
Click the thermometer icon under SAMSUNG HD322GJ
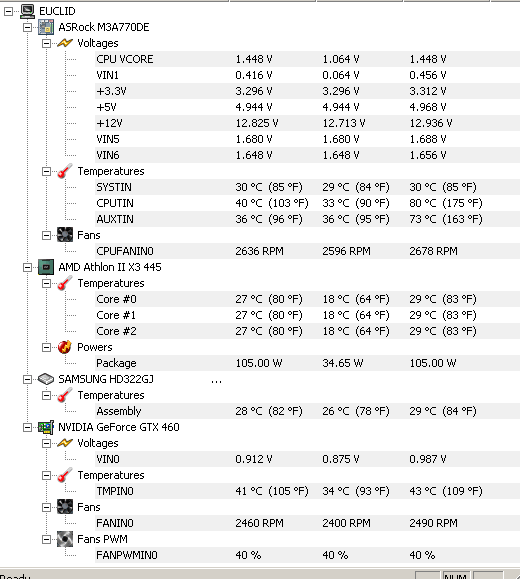pos(65,395)
